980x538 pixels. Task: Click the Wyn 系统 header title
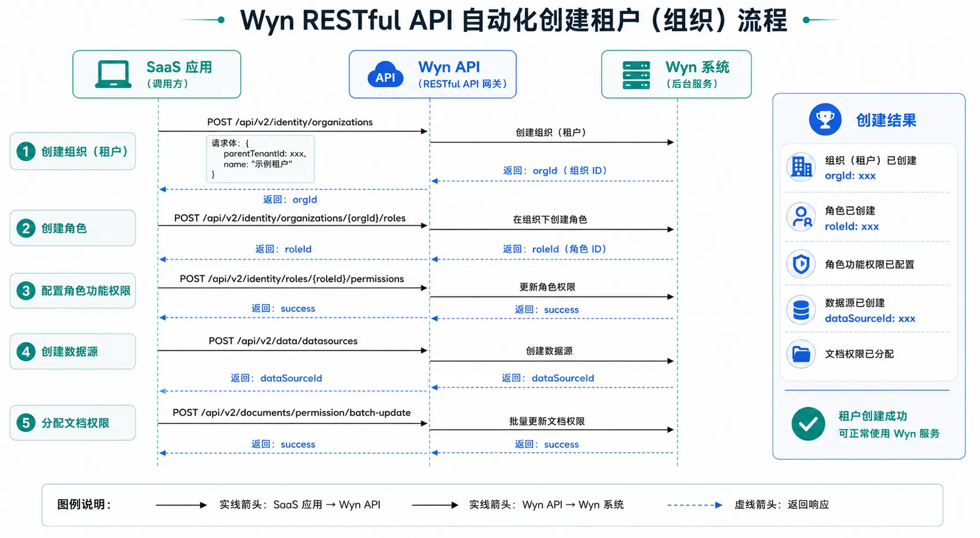click(697, 67)
